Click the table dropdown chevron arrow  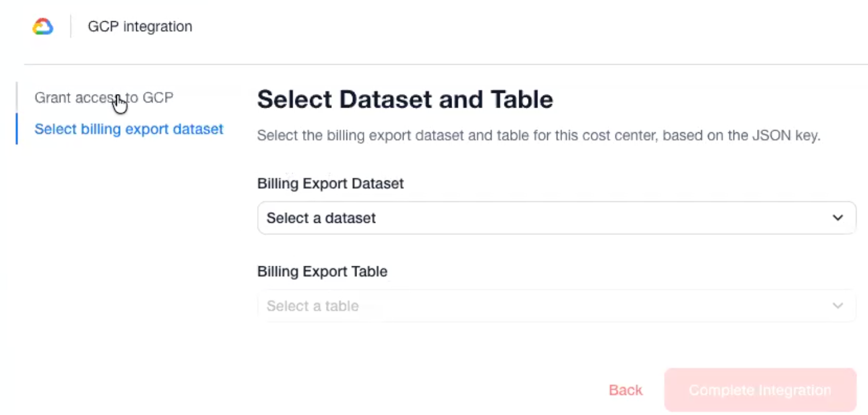click(837, 306)
